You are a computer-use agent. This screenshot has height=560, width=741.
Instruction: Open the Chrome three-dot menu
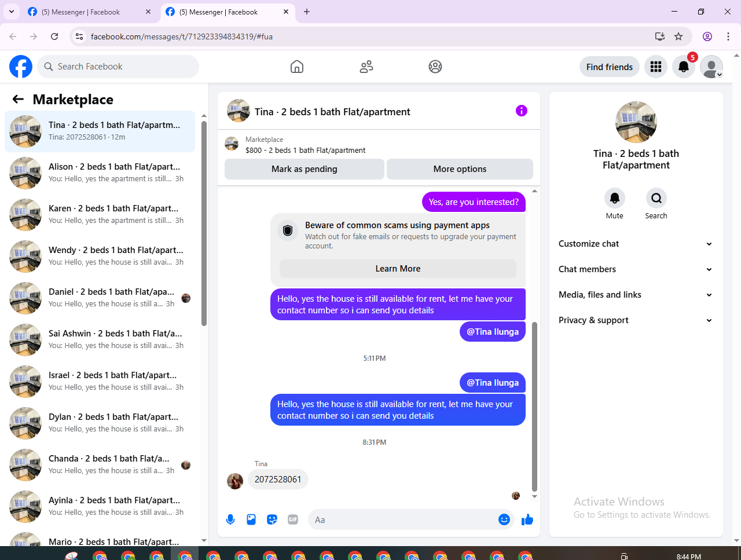tap(728, 36)
